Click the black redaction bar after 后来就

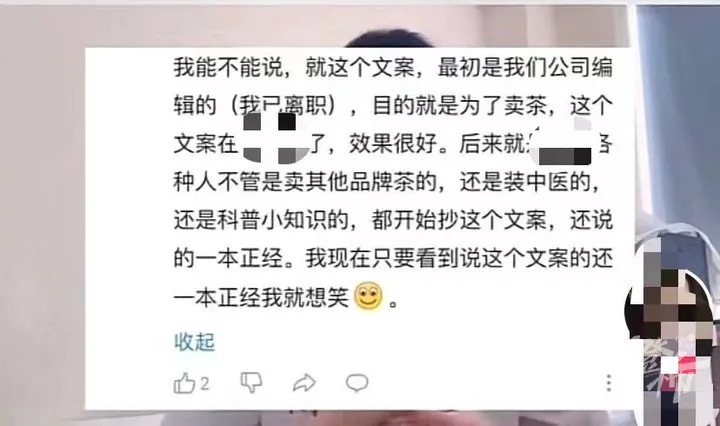pyautogui.click(x=564, y=156)
